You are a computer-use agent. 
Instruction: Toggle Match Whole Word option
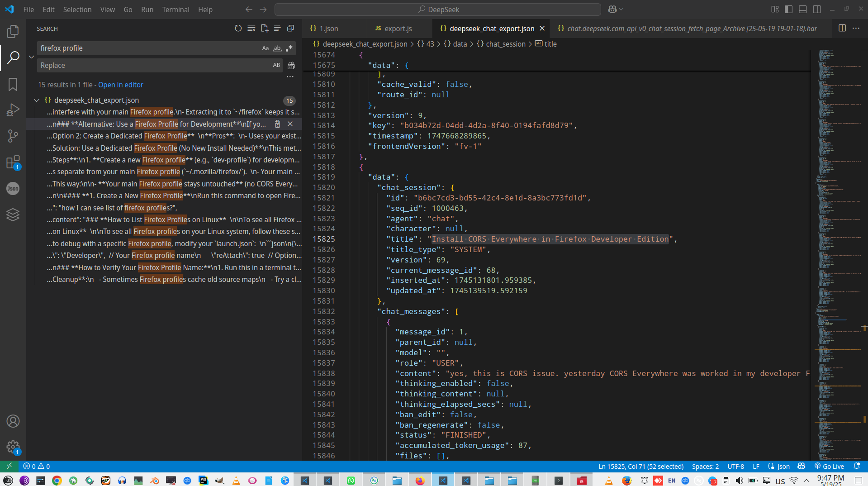coord(277,48)
